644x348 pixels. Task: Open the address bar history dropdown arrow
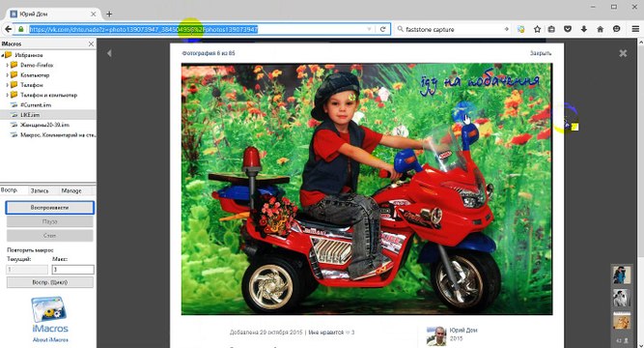369,29
